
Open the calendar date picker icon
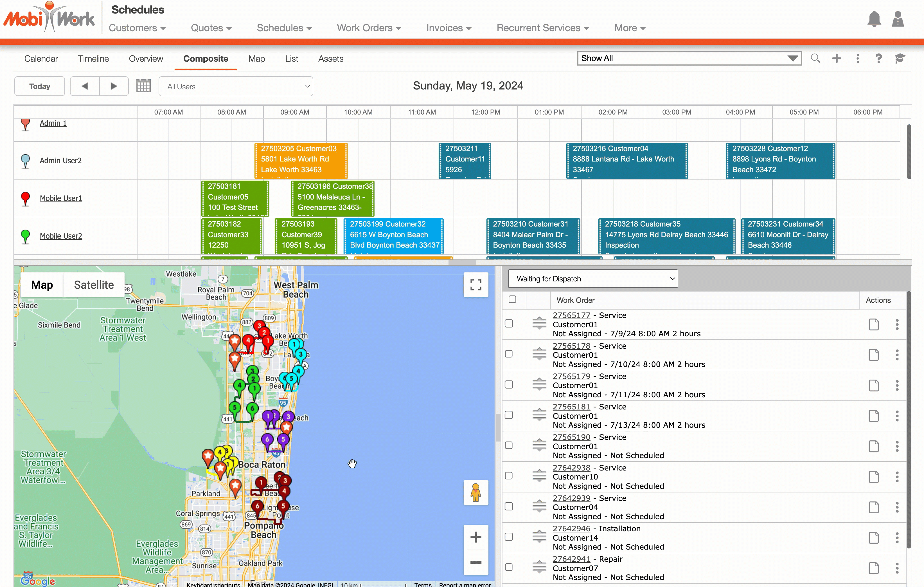click(x=143, y=86)
